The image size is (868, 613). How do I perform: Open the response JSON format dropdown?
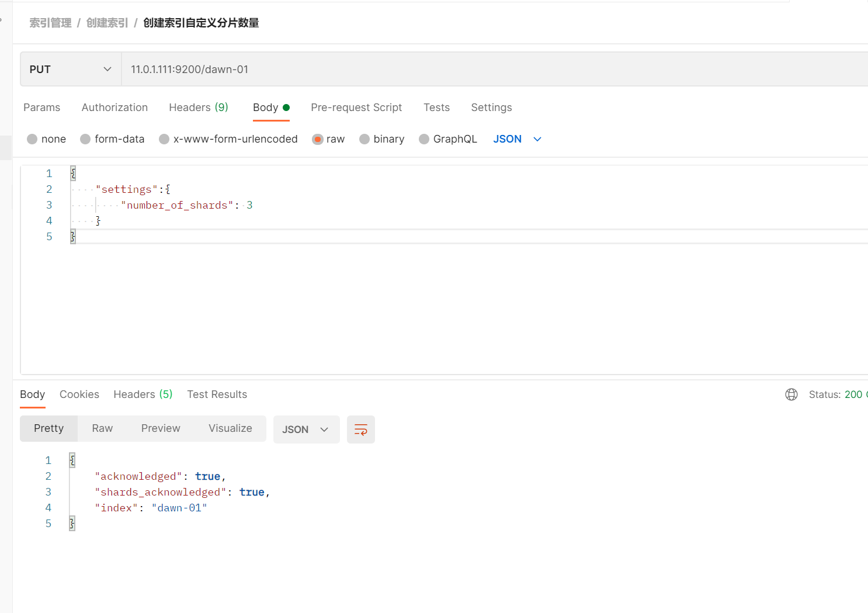pyautogui.click(x=306, y=430)
